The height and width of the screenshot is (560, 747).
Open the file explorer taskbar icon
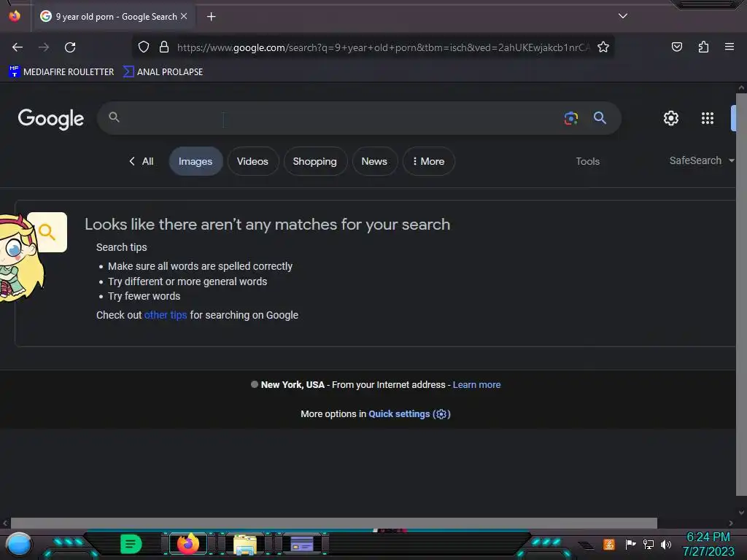tap(245, 544)
